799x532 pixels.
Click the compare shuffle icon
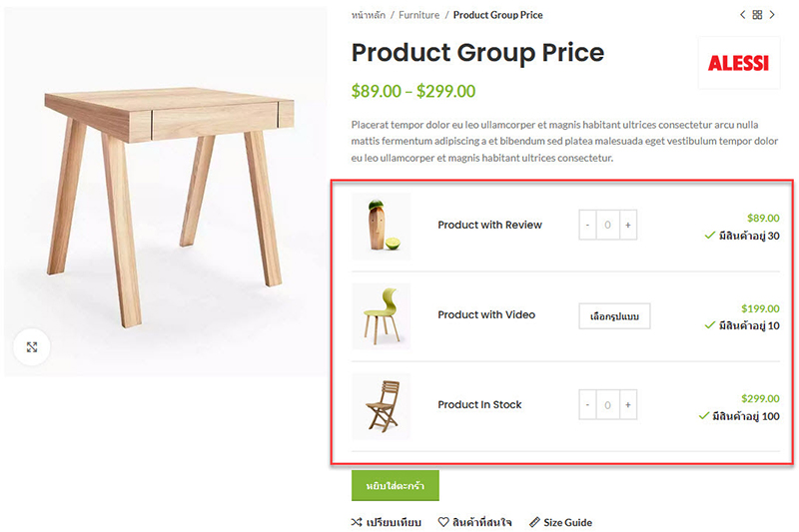[358, 522]
